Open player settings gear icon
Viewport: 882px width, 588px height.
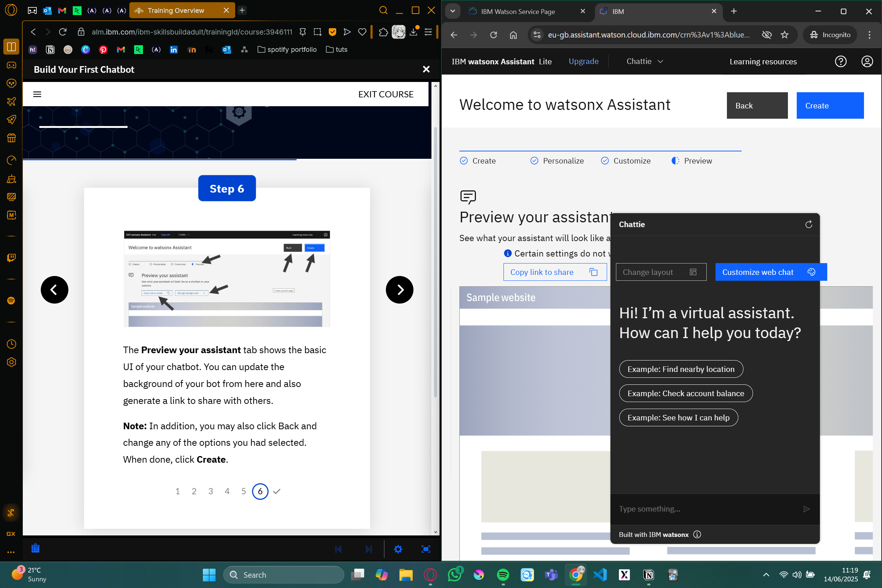tap(398, 549)
